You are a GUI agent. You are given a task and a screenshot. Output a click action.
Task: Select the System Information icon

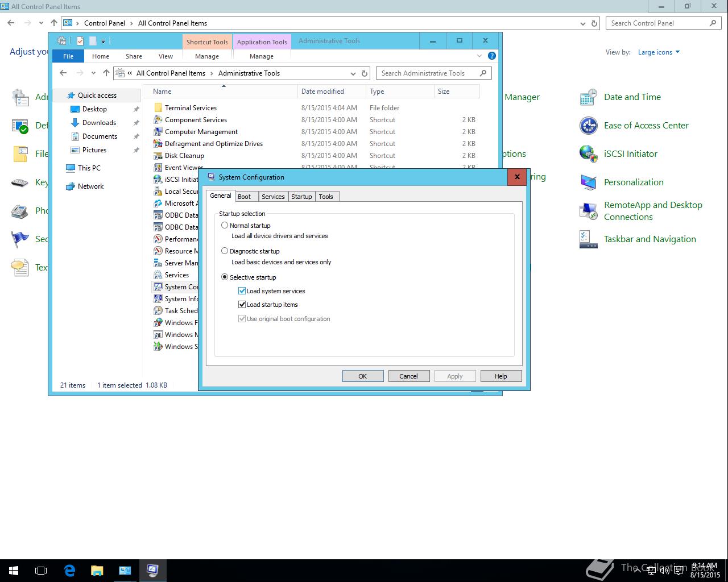[158, 299]
